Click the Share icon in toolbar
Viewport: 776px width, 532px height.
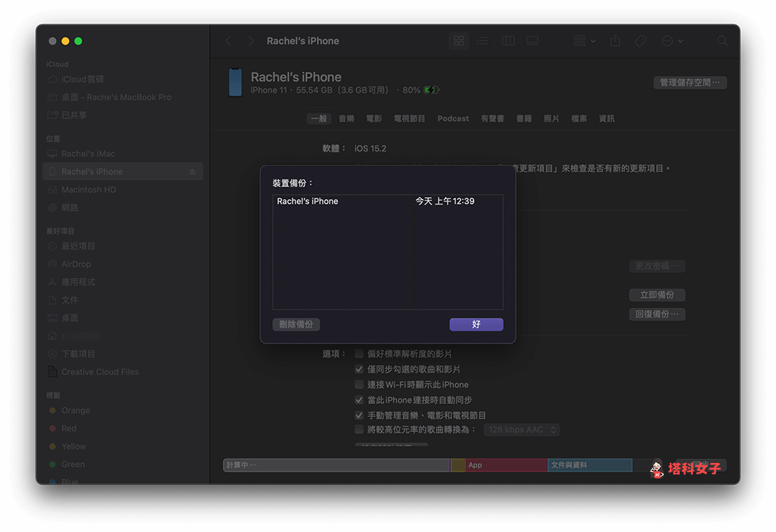615,41
